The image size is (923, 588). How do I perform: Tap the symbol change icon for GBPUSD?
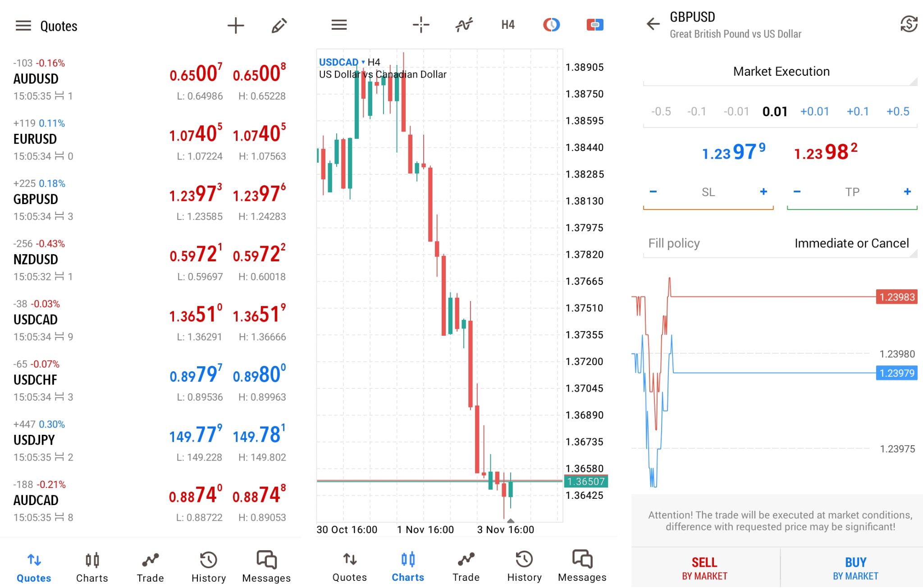(x=909, y=24)
